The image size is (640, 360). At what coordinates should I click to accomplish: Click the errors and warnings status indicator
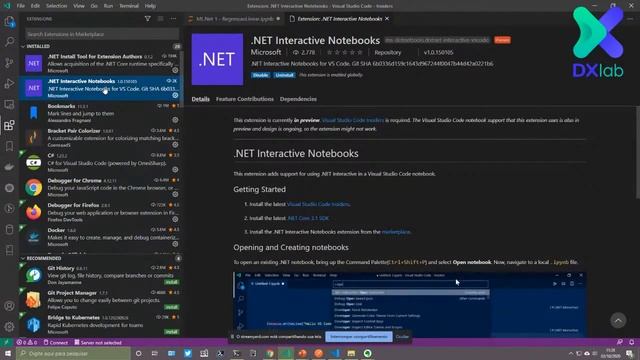tap(27, 342)
